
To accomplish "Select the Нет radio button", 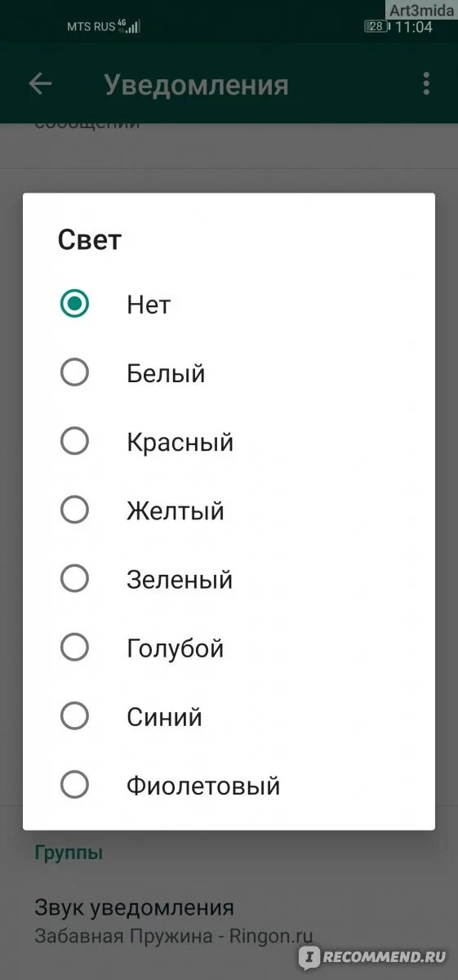I will pyautogui.click(x=74, y=305).
